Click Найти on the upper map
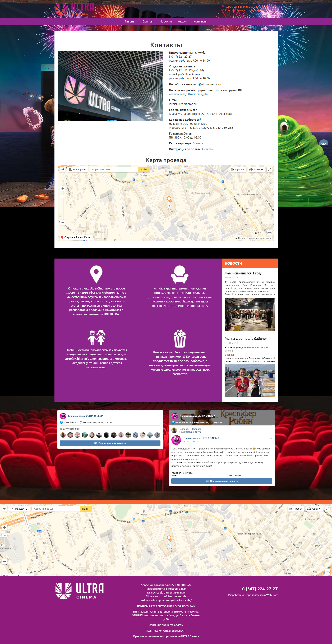Screen dimensions: 332x644 point(144,169)
